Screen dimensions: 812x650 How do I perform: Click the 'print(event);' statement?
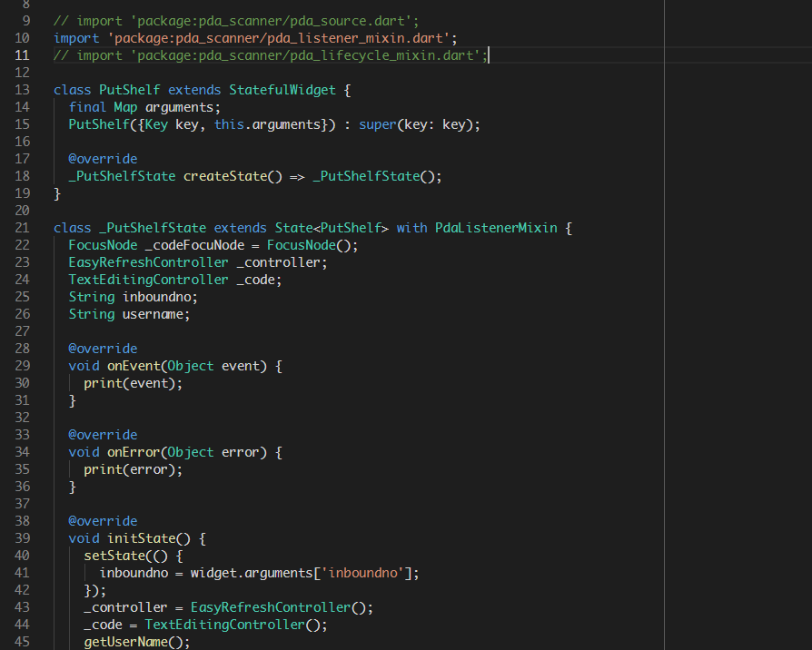[x=134, y=383]
